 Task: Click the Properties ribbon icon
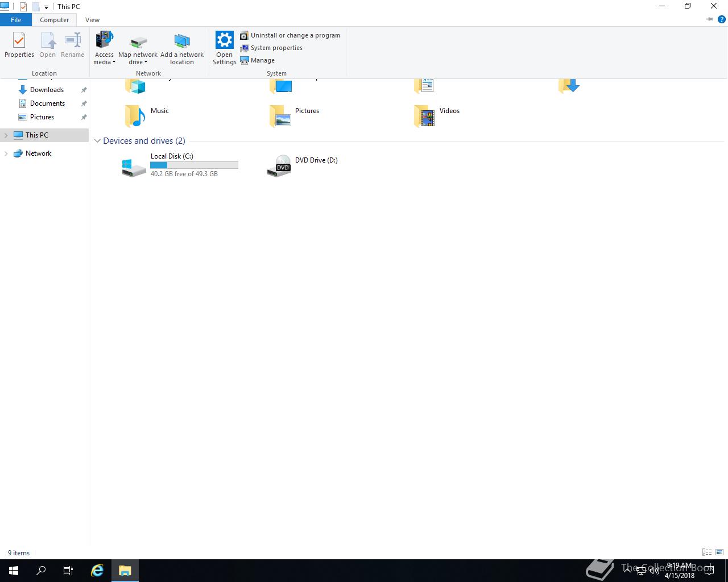click(19, 45)
